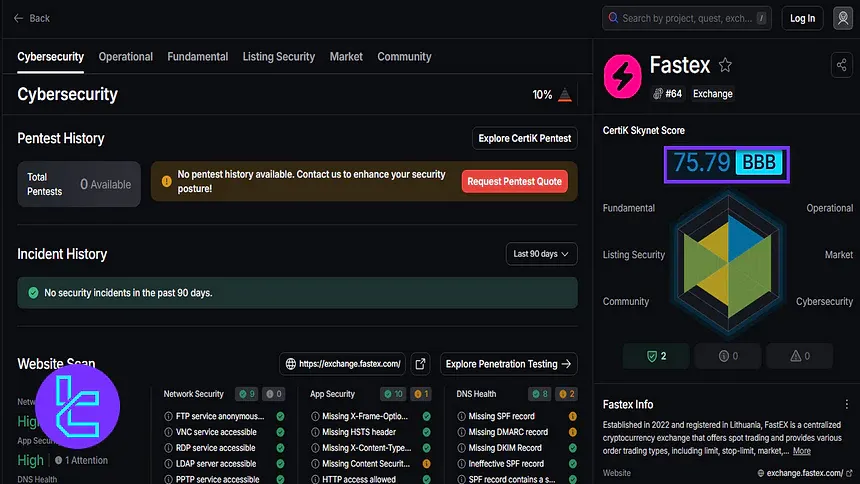Open the user profile avatar icon
This screenshot has height=484, width=860.
tap(843, 18)
